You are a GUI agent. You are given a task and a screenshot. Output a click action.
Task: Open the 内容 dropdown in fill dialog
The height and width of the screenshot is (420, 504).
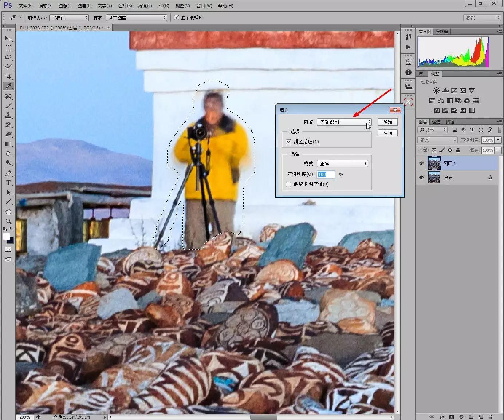click(344, 122)
